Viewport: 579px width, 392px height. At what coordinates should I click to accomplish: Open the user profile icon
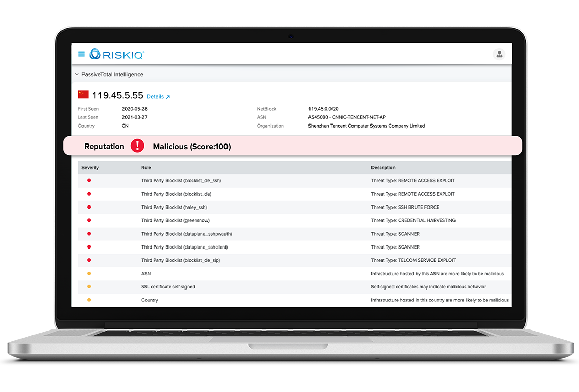pyautogui.click(x=499, y=54)
